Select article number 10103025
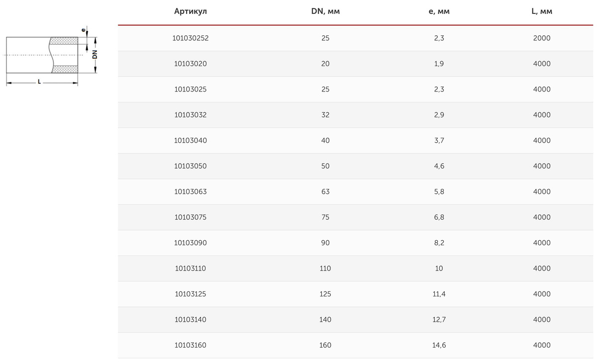The image size is (597, 364). click(191, 90)
